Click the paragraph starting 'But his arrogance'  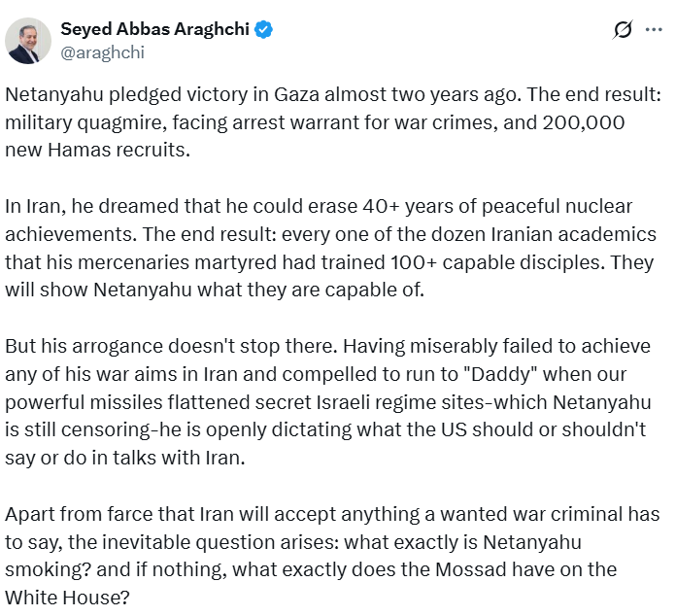coord(328,402)
